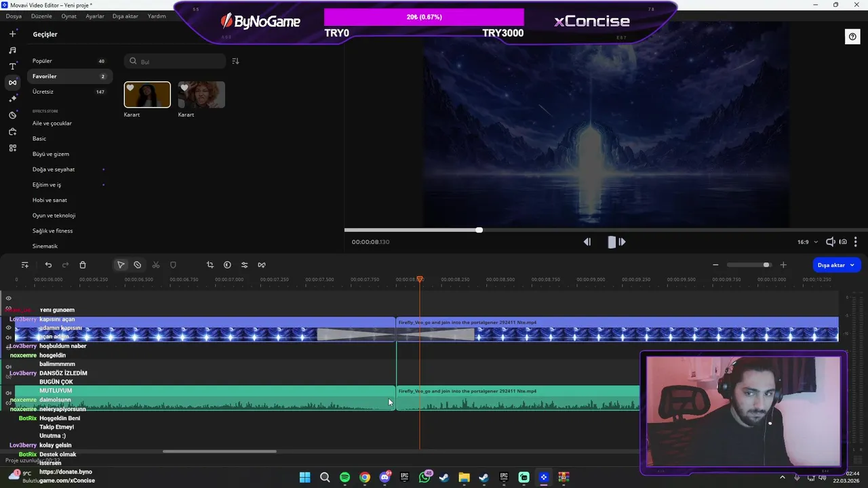Image resolution: width=868 pixels, height=488 pixels.
Task: Toggle visibility eye of the blue video track
Action: [x=9, y=327]
